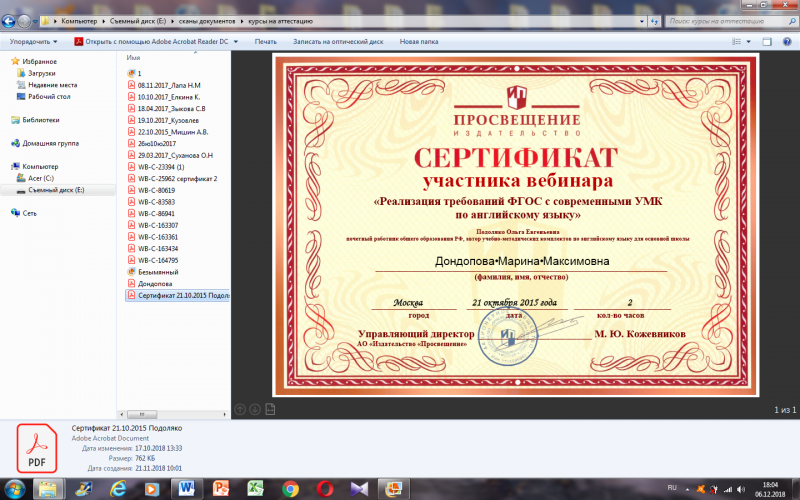Expand the address bar history dropdown
Image resolution: width=800 pixels, height=500 pixels.
click(642, 21)
